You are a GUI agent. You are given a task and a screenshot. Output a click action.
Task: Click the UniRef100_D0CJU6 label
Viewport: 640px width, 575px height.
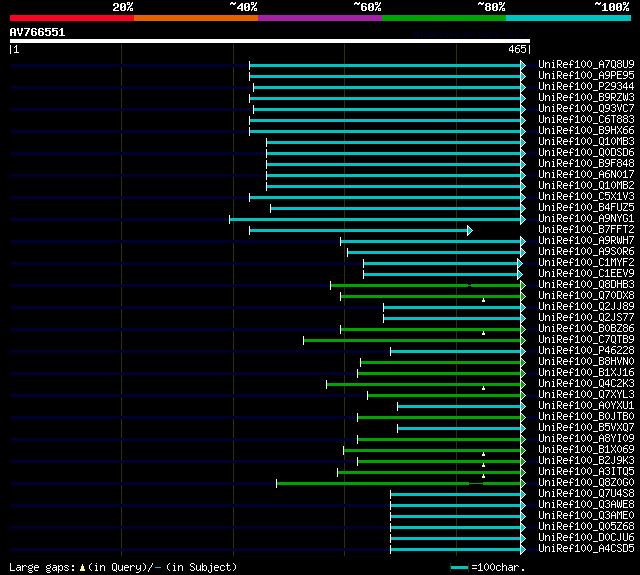pyautogui.click(x=586, y=538)
